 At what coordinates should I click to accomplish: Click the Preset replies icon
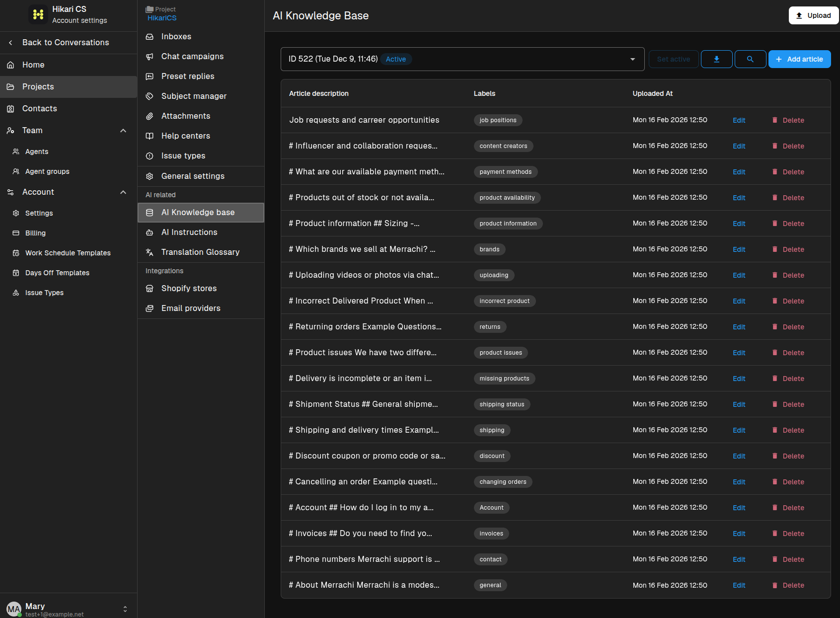[150, 77]
